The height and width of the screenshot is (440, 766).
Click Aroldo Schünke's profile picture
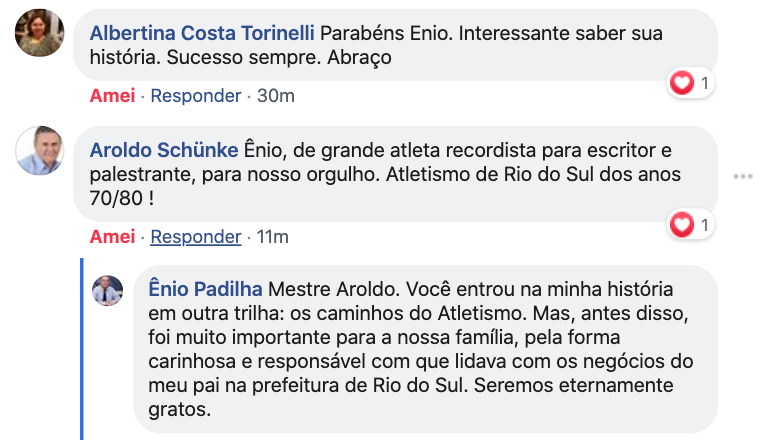tap(40, 150)
